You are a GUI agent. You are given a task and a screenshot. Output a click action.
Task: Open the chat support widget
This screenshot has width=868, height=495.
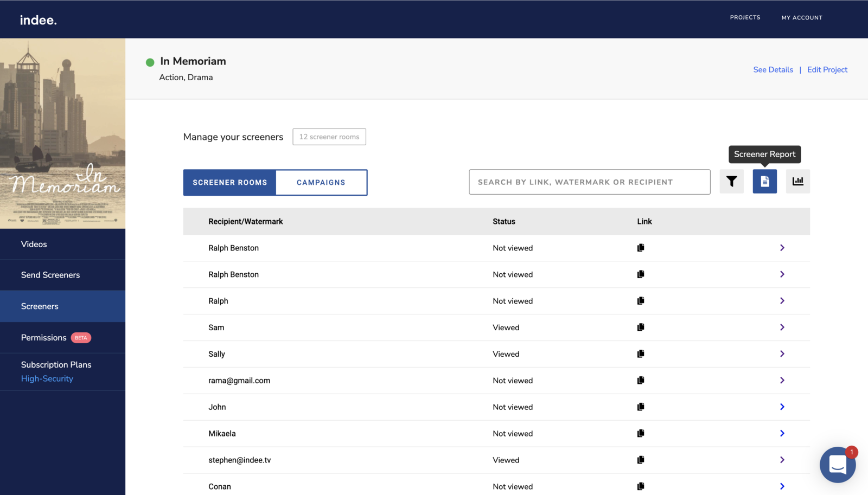[x=837, y=465]
